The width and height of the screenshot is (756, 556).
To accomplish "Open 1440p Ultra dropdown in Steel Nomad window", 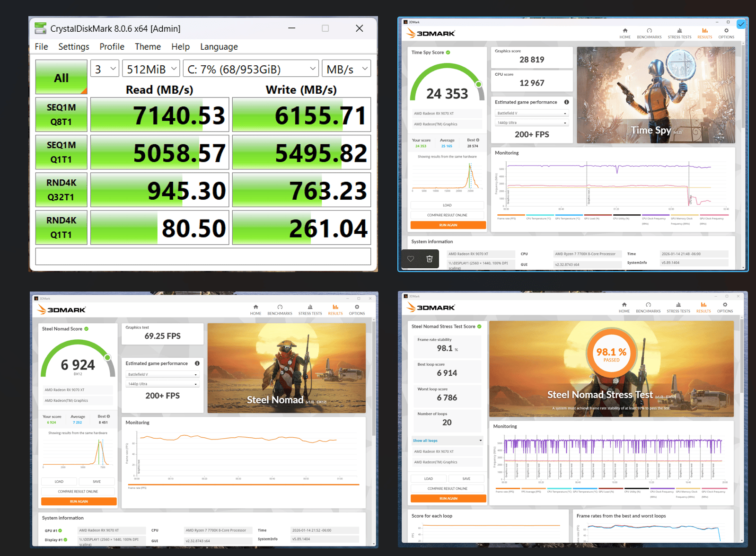I will point(162,384).
